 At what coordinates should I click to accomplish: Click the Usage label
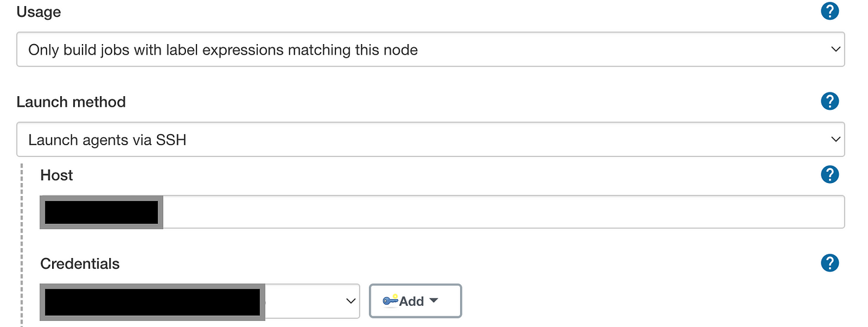(39, 12)
